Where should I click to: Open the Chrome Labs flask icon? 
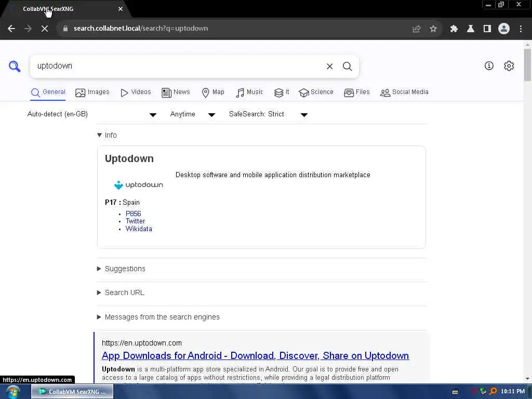coord(471,29)
